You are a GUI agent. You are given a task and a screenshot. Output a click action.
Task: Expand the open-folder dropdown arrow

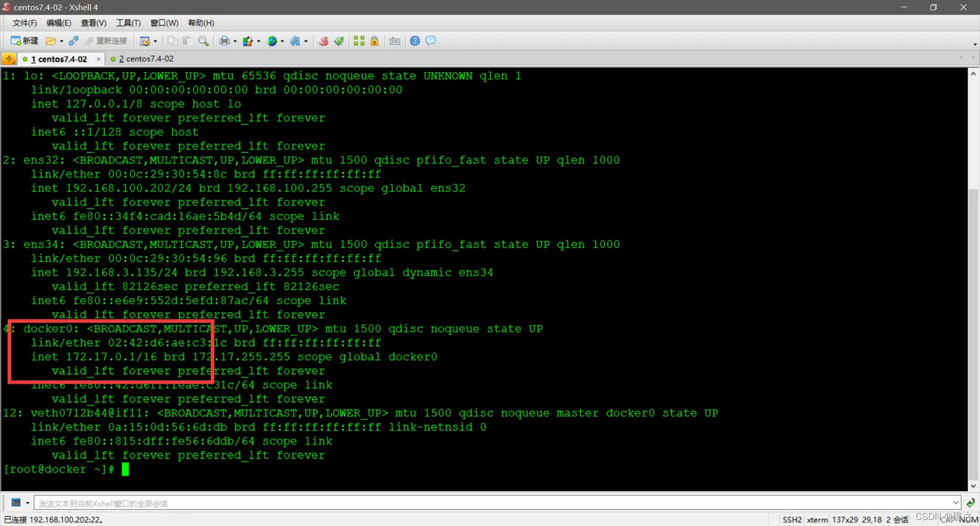[61, 41]
